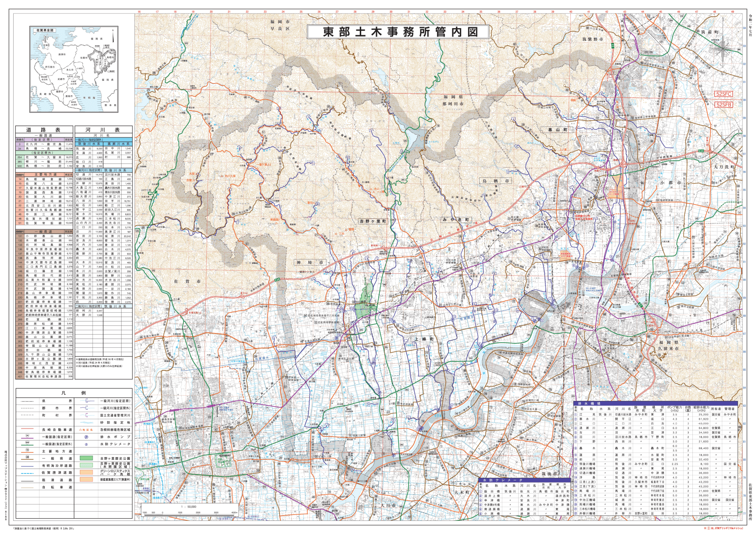Select the 久留米基山筑紫野線 road row
Screen dimensions: 756x534
coord(44,188)
